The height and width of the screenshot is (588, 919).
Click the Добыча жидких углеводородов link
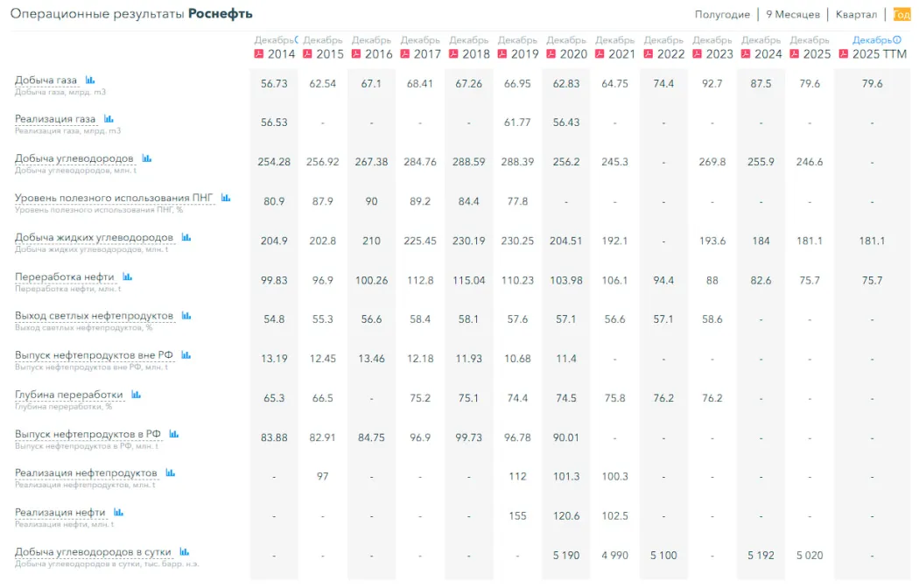(95, 237)
